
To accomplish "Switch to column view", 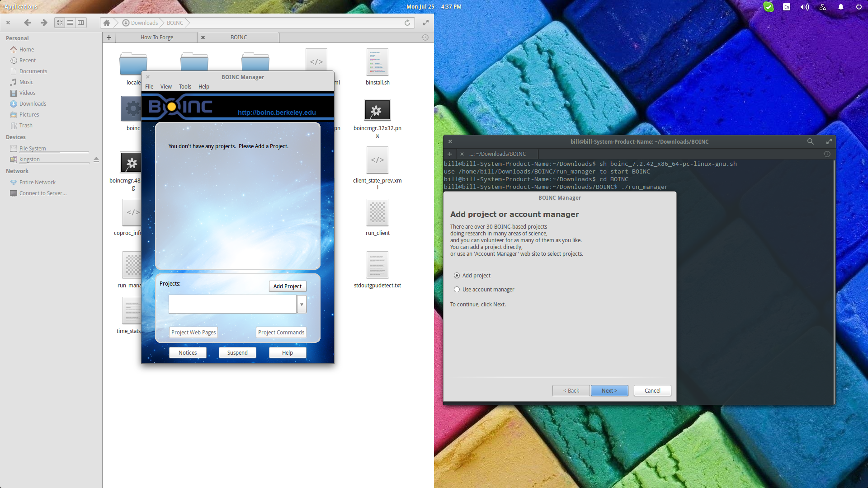I will tap(80, 23).
